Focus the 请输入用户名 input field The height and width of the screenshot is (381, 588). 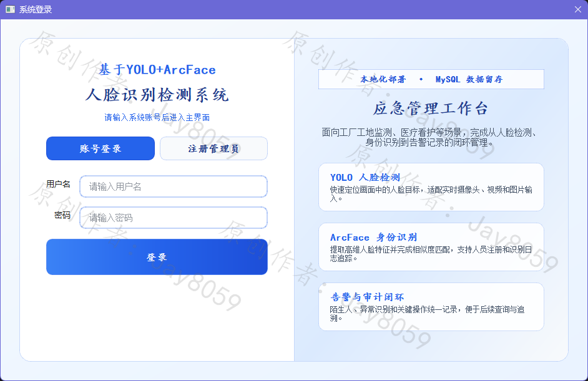pos(174,186)
